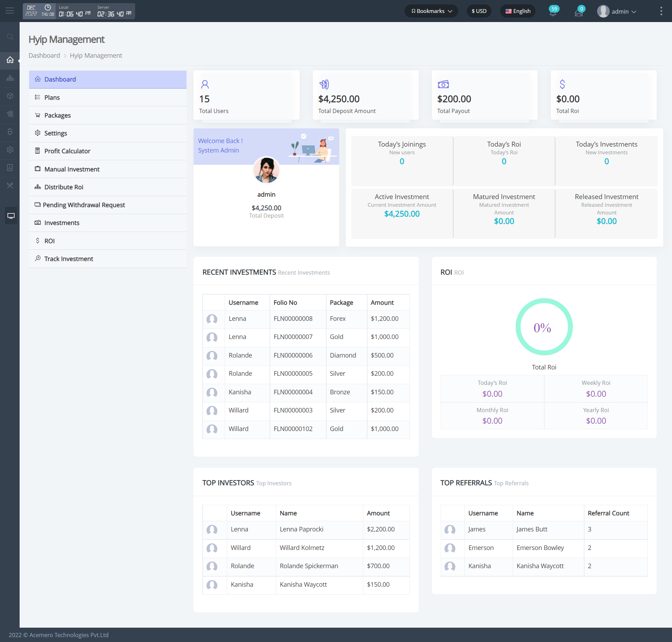The image size is (672, 642).
Task: Go to Dashboard via the breadcrumb link
Action: [44, 55]
